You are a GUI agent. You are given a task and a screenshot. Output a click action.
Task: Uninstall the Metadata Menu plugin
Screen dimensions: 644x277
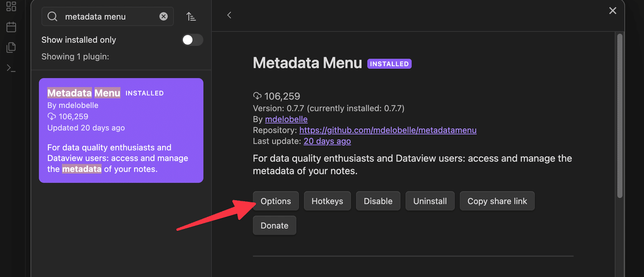[430, 201]
